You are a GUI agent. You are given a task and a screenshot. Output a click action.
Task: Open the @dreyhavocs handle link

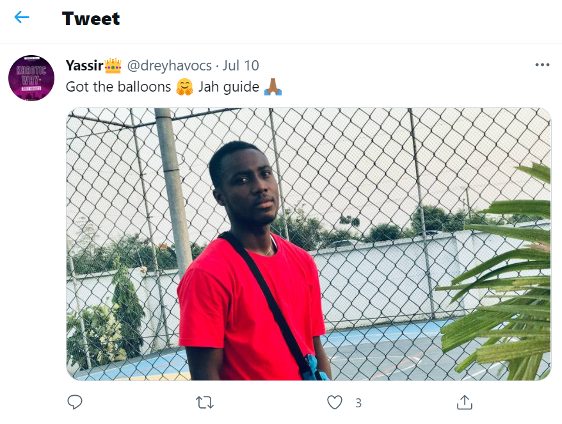[x=169, y=66]
